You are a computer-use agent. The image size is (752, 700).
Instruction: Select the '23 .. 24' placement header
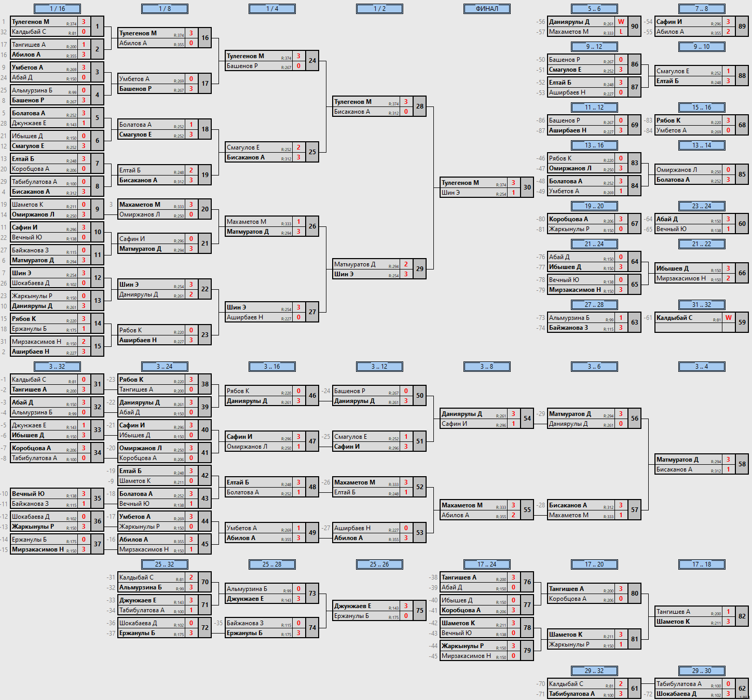pos(702,206)
